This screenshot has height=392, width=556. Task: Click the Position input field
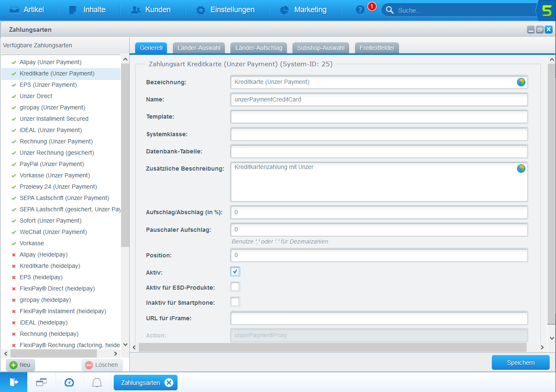(379, 255)
